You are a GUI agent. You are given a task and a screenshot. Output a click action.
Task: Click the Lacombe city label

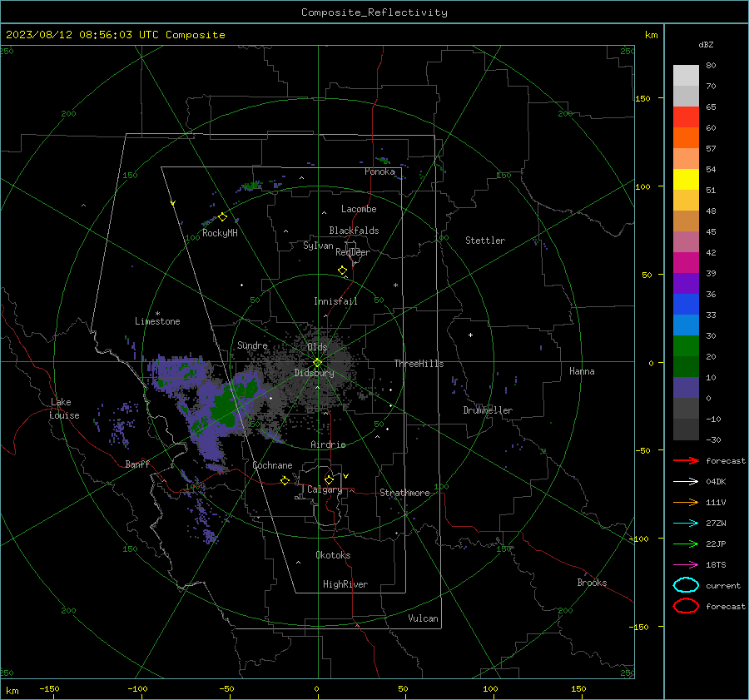359,209
